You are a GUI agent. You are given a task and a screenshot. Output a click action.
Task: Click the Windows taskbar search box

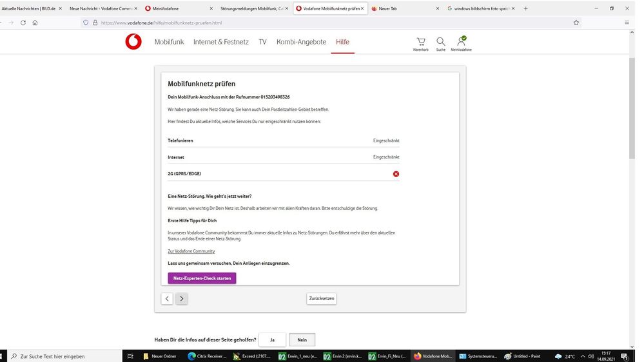pos(66,356)
